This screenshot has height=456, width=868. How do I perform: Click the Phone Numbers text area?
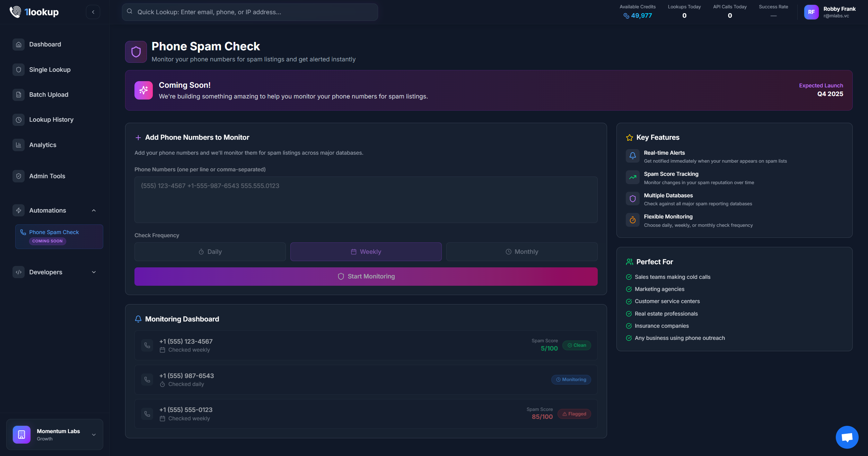[x=366, y=200]
